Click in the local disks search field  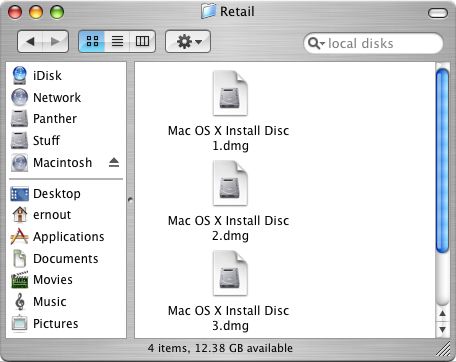pos(373,43)
